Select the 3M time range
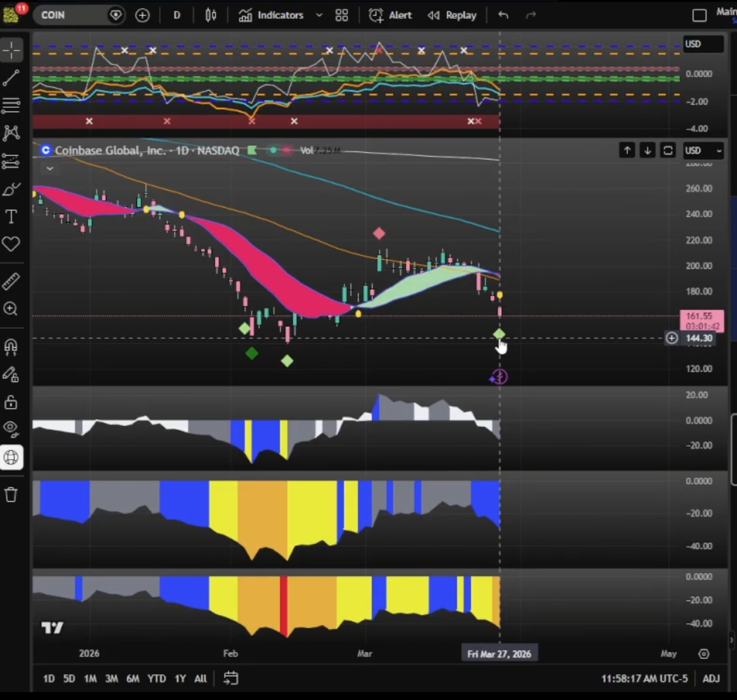The width and height of the screenshot is (737, 700). click(x=111, y=679)
